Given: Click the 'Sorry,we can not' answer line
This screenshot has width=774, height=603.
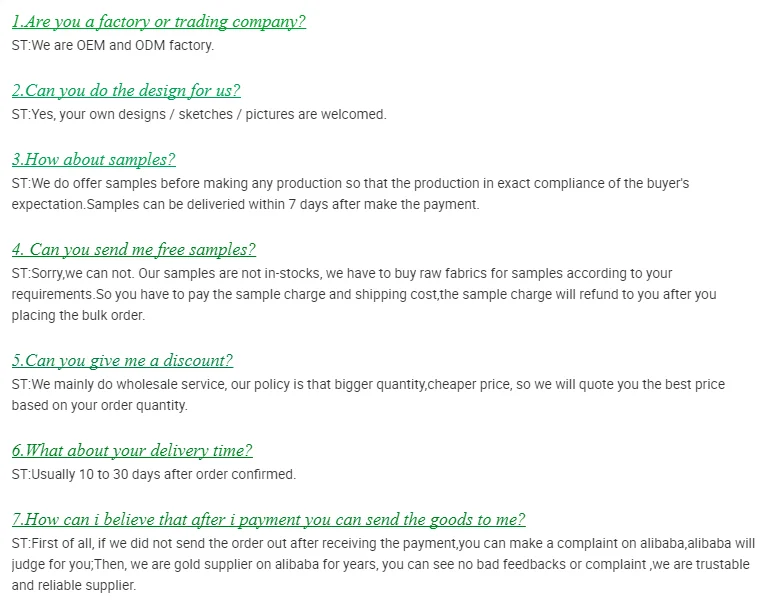Looking at the screenshot, I should (342, 273).
